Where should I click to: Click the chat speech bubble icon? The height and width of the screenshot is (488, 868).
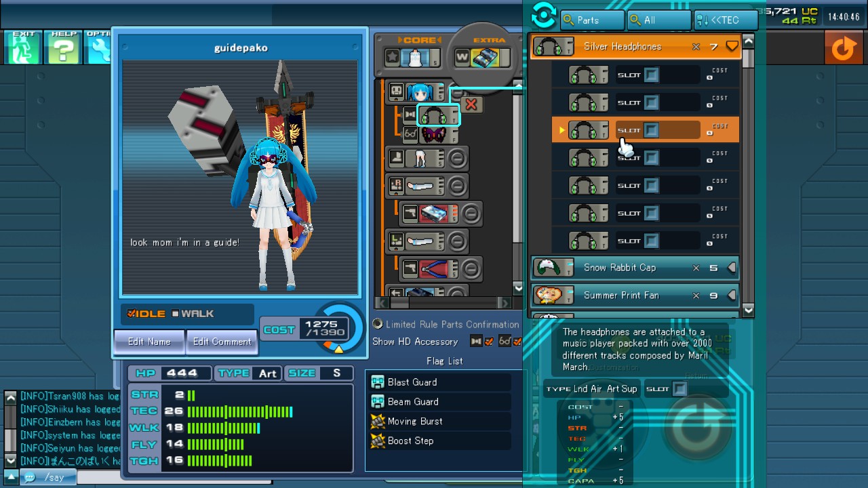coord(29,477)
